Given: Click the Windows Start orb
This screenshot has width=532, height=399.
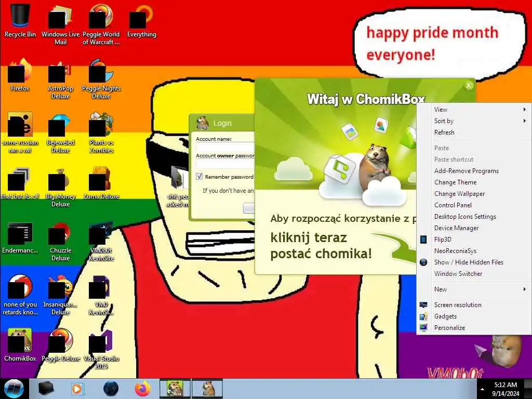Looking at the screenshot, I should coord(14,389).
